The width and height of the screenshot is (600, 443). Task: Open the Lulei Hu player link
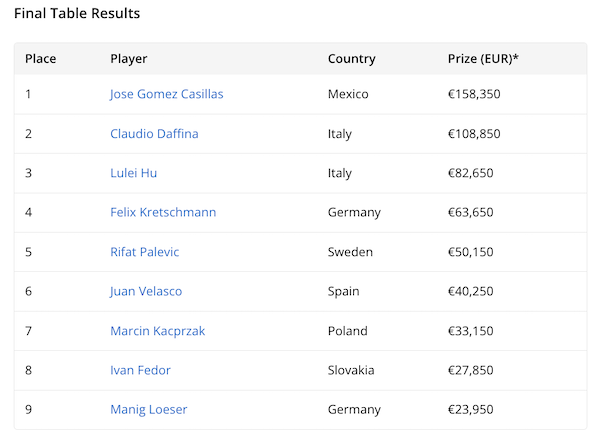pos(133,173)
